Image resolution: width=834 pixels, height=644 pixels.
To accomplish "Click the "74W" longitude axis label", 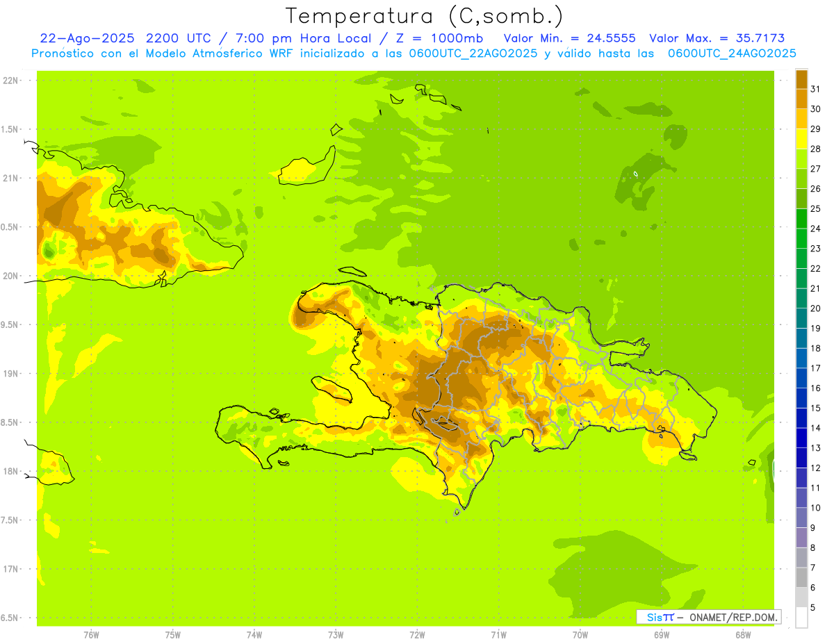I will 254,634.
